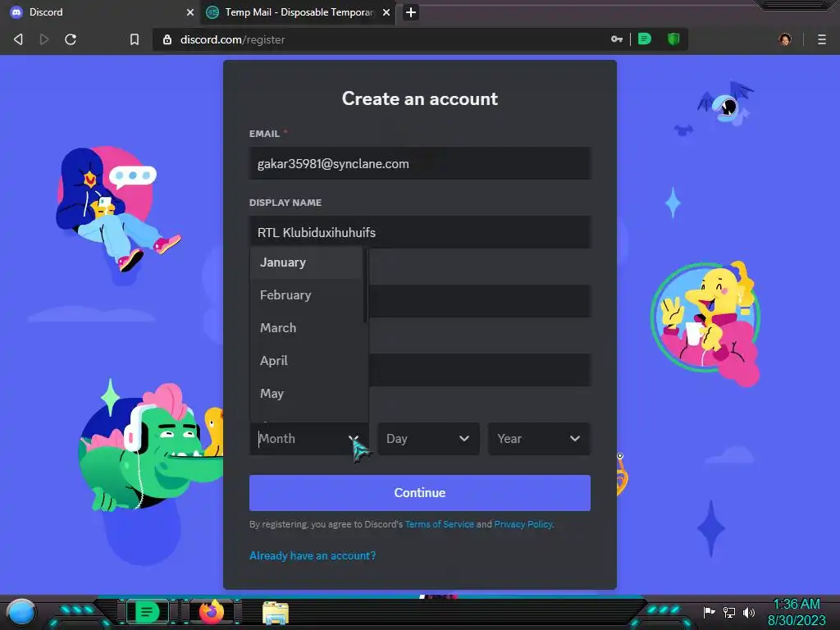
Task: Click the Continue button
Action: point(420,493)
